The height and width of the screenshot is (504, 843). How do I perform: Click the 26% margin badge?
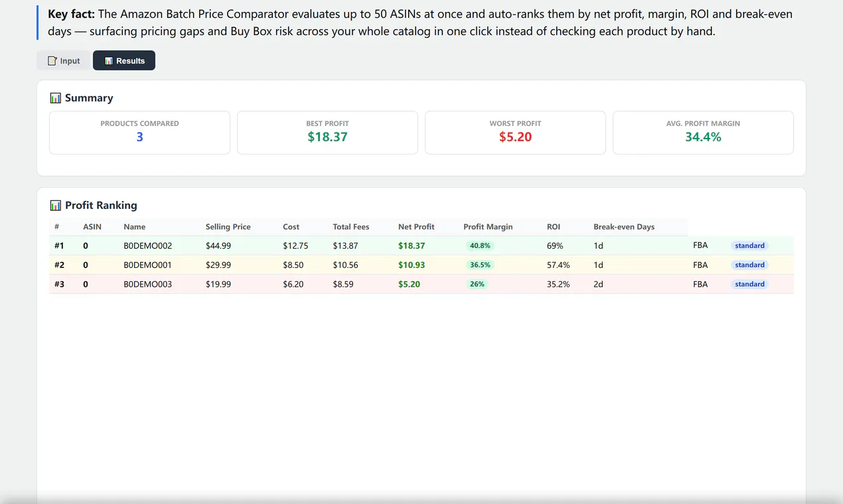pos(477,284)
